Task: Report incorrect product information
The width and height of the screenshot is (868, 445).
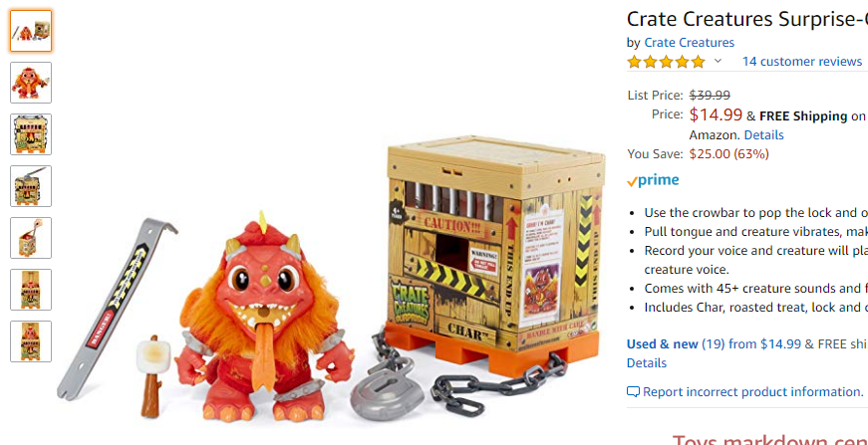Action: [752, 392]
